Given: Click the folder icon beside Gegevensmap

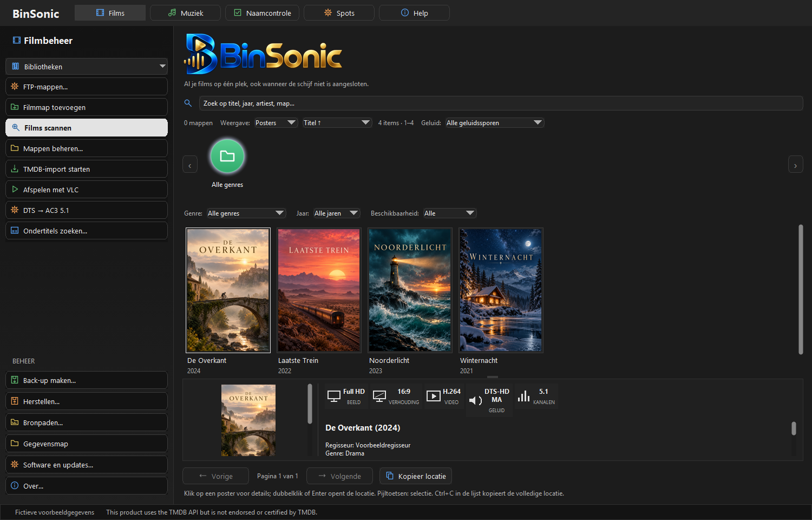Looking at the screenshot, I should [x=15, y=444].
